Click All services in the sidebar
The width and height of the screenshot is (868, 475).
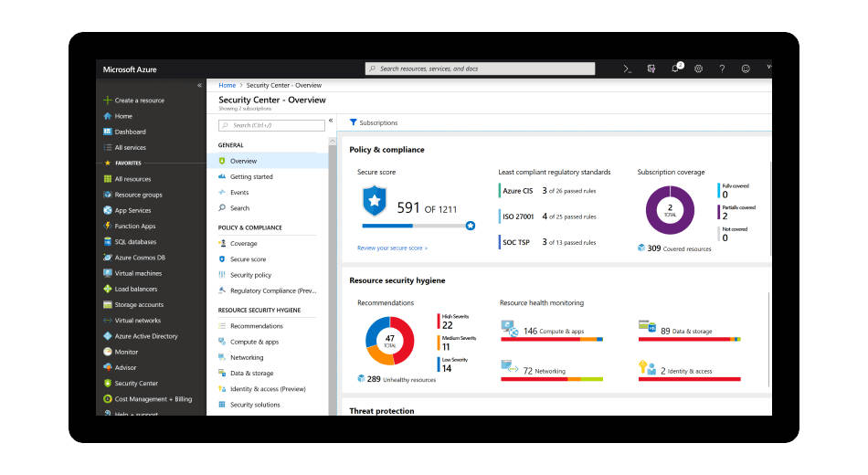pos(130,147)
